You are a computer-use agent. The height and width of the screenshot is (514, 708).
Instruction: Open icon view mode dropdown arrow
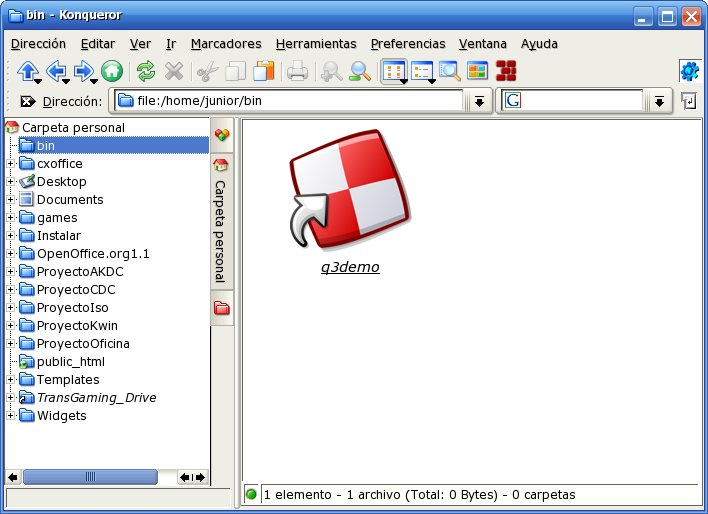coord(404,81)
